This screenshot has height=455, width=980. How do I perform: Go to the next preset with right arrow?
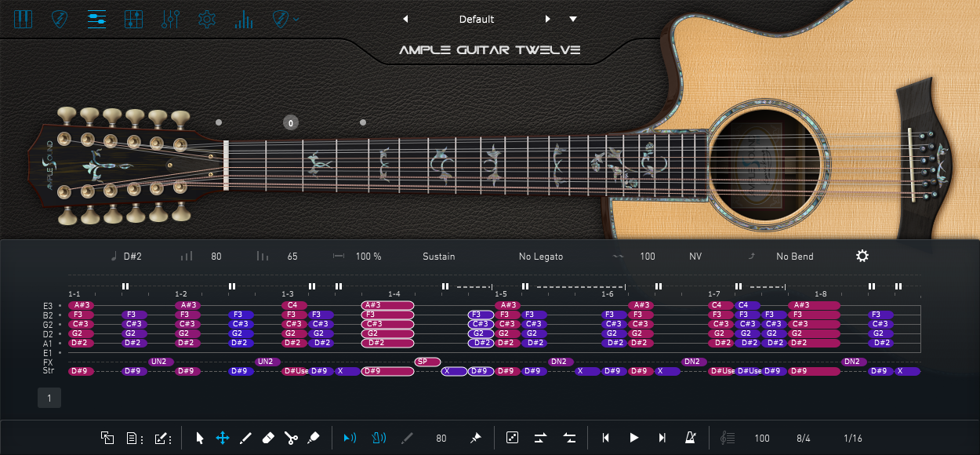pos(548,19)
